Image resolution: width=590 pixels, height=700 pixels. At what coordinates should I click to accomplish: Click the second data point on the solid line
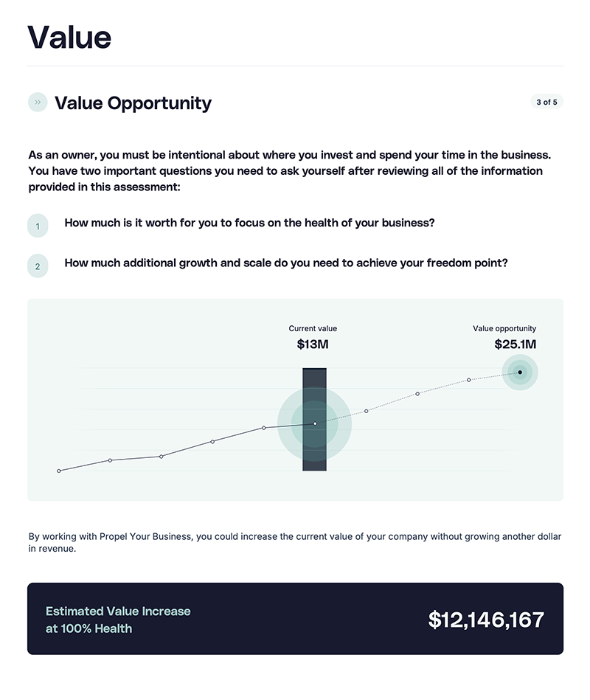(110, 460)
